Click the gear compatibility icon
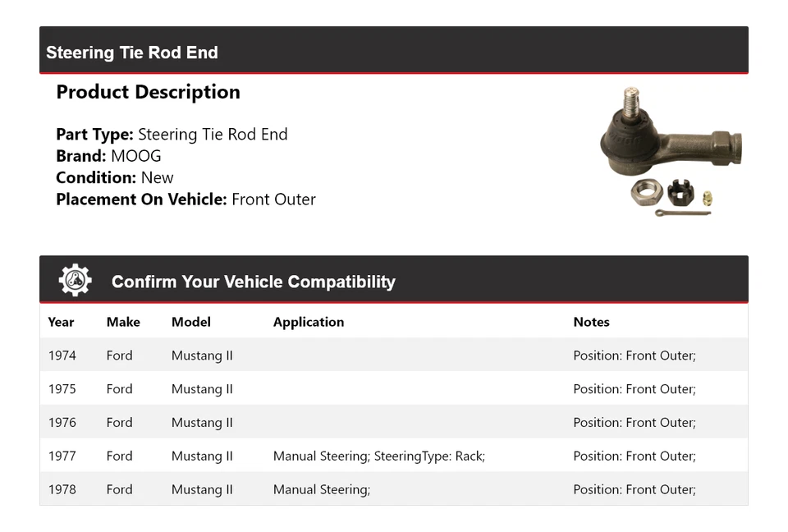The height and width of the screenshot is (532, 788). (x=75, y=281)
